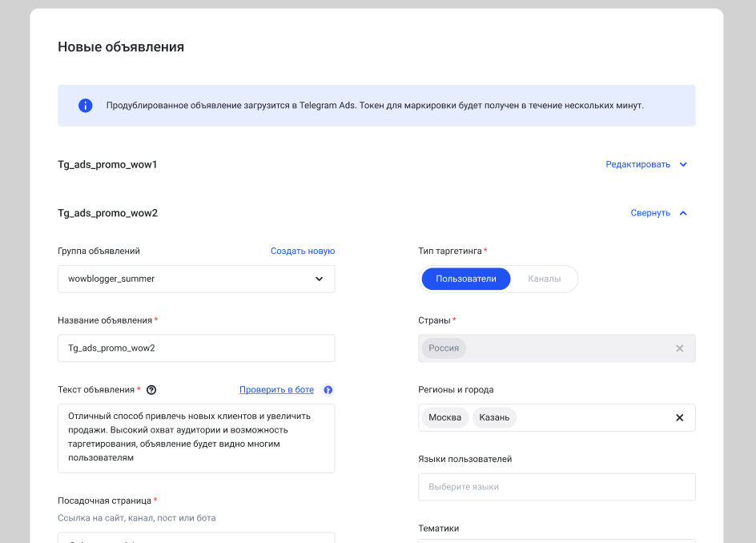Open the wowblogger_summer dropdown arrow
This screenshot has width=756, height=543.
click(319, 279)
